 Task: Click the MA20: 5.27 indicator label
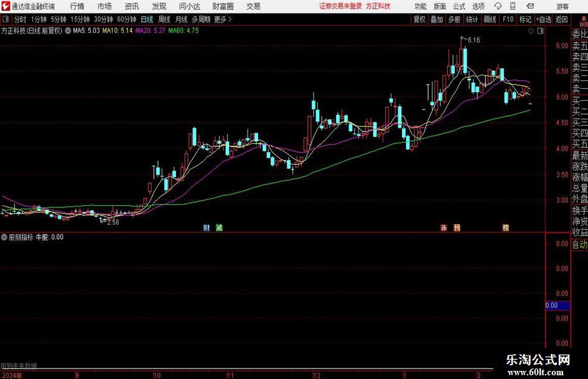(150, 30)
